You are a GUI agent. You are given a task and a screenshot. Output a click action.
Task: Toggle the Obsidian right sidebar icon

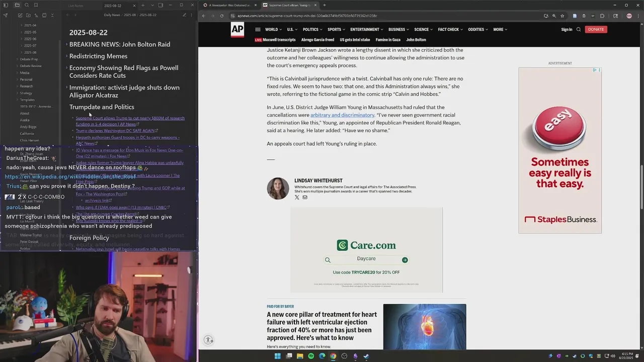(x=160, y=5)
